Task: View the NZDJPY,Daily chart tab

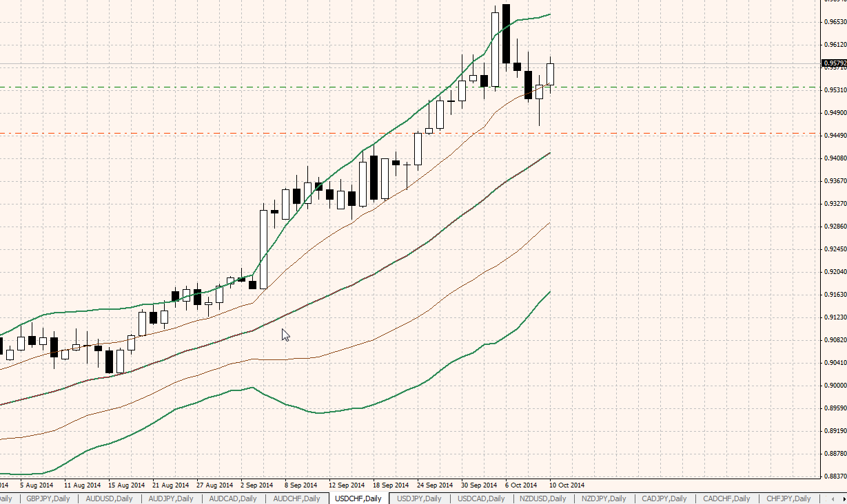Action: pos(604,498)
